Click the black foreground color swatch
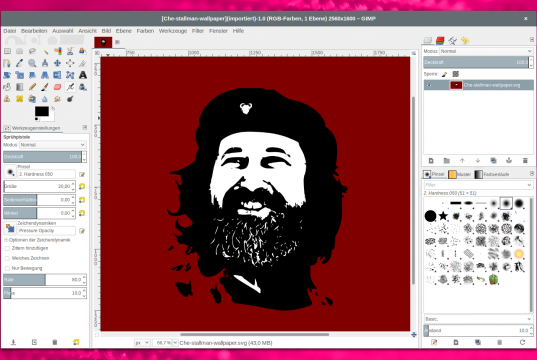The image size is (537, 360). click(42, 111)
